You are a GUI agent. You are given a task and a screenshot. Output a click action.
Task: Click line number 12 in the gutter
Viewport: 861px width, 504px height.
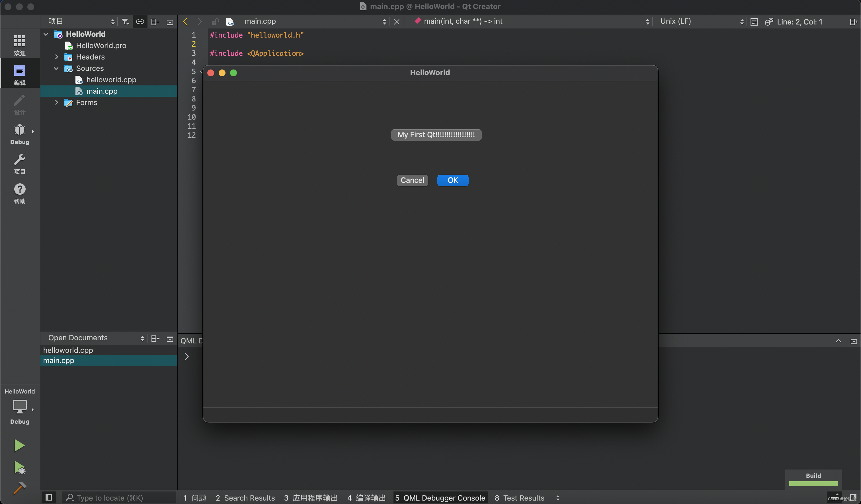click(x=191, y=135)
